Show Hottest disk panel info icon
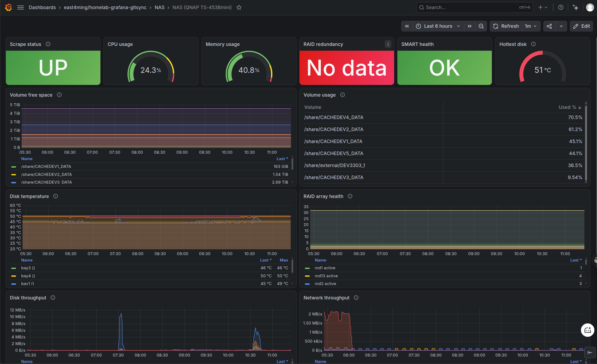The image size is (597, 364). tap(533, 44)
